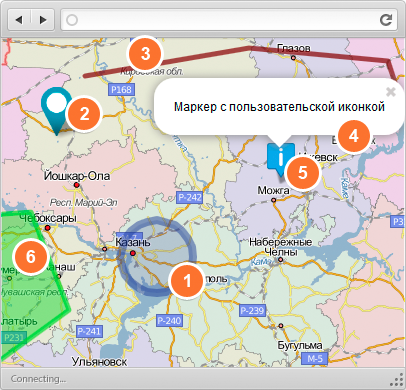Click the orange badge number 5
Screen dimensions: 406x390
(303, 173)
